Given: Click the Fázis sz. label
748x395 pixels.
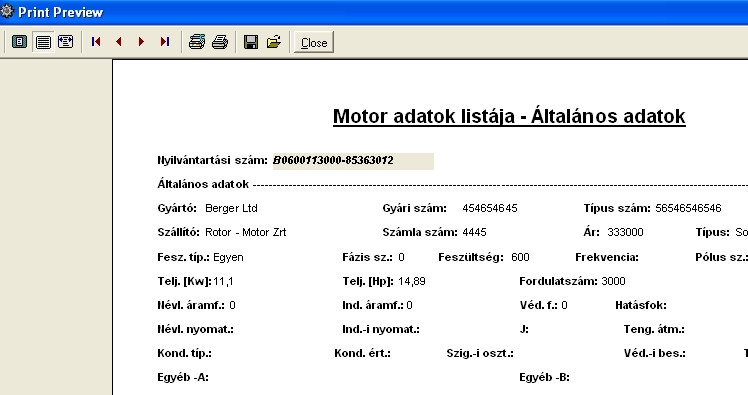Looking at the screenshot, I should 367,258.
